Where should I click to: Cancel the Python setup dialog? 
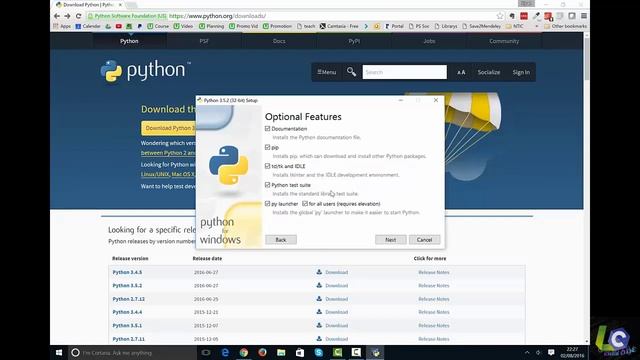424,240
